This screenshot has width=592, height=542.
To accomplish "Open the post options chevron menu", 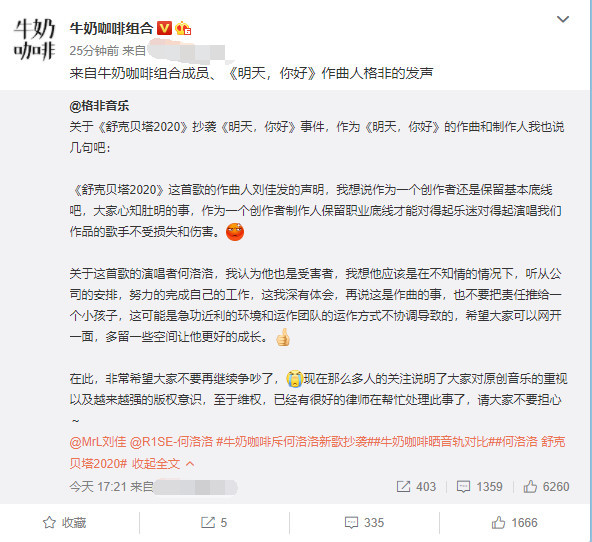I will [x=563, y=19].
